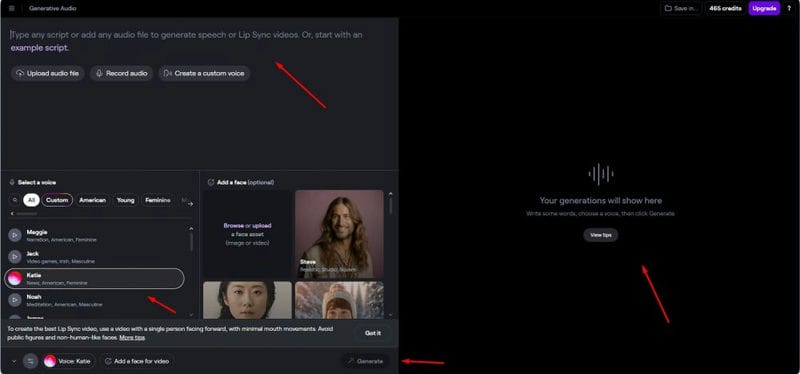Open the More tips link
Screen dimensions: 800x374
click(132, 338)
